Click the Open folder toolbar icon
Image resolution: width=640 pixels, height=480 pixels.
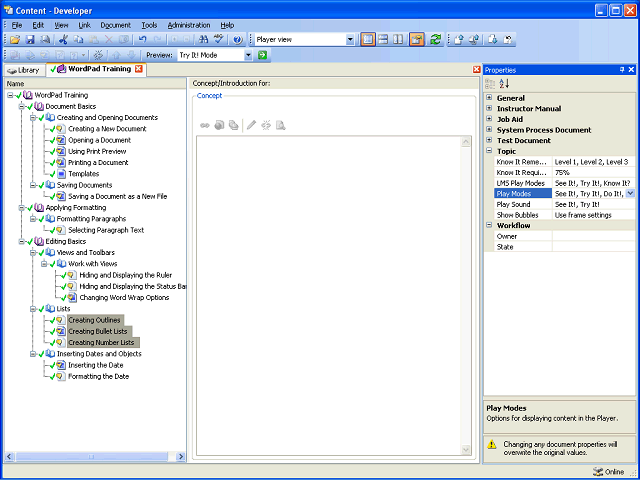(x=15, y=40)
